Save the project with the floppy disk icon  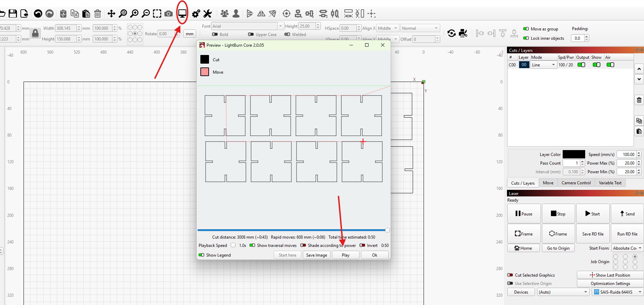tap(13, 13)
